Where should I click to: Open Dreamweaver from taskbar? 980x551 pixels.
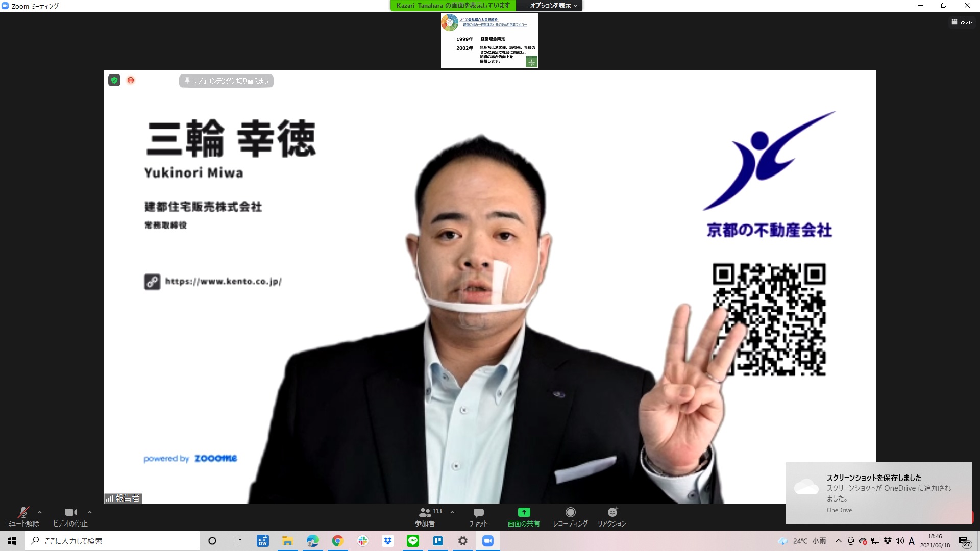click(x=262, y=541)
